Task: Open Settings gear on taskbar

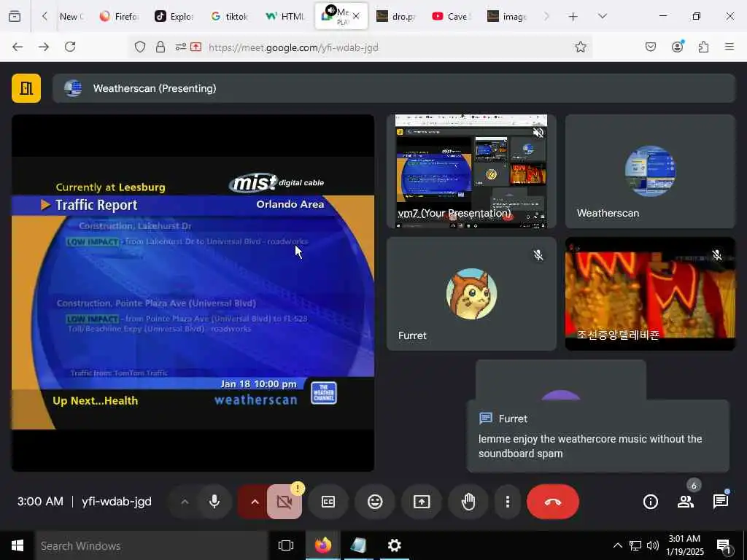Action: 395,545
